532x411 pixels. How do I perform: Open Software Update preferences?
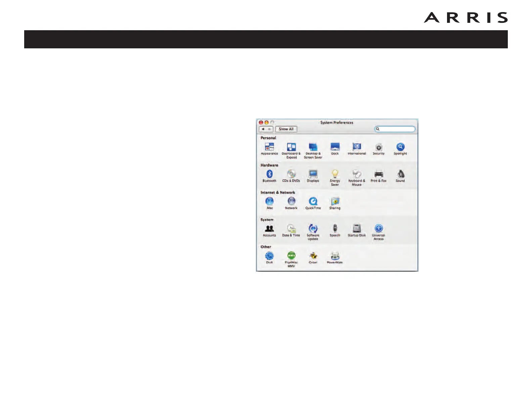tap(313, 232)
